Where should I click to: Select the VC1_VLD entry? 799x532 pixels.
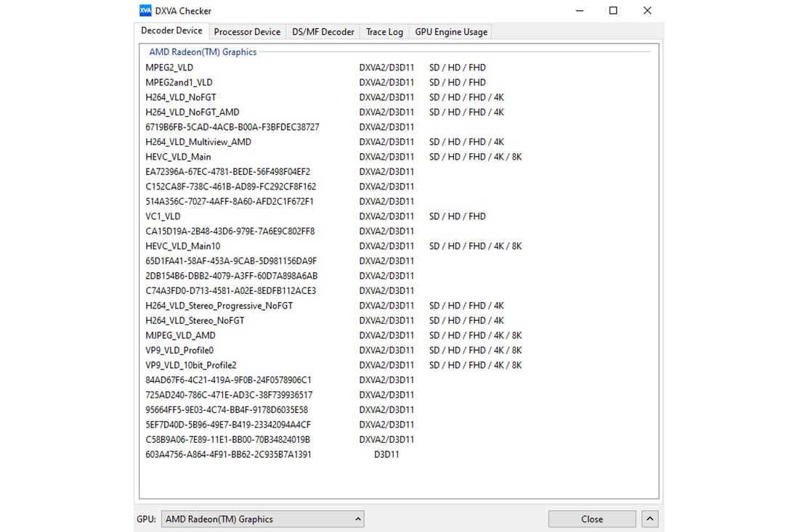coord(163,216)
